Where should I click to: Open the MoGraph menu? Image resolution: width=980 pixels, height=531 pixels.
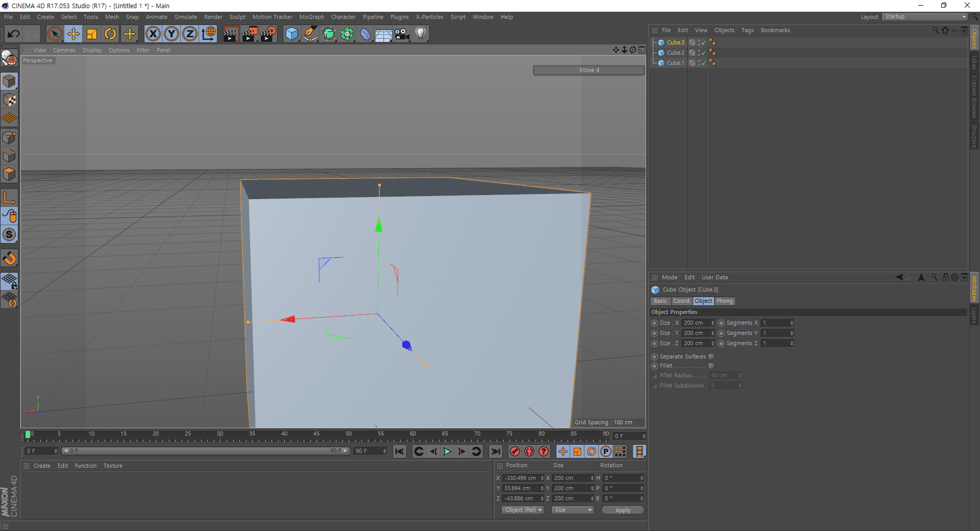[311, 17]
